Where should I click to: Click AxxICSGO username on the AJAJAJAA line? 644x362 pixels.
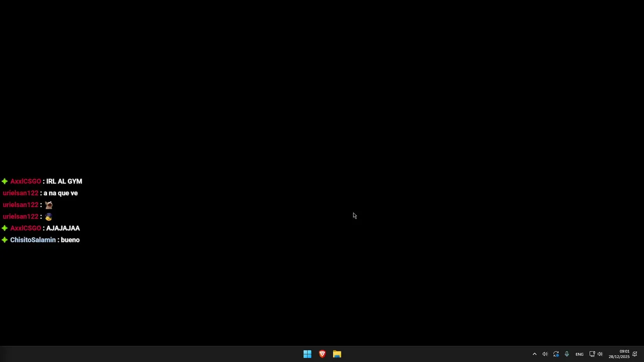tap(26, 228)
